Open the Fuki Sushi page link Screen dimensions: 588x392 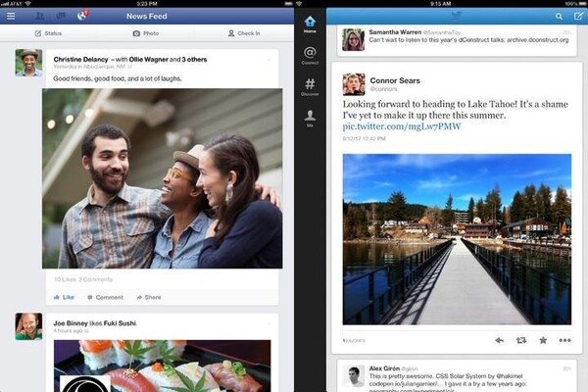point(120,323)
